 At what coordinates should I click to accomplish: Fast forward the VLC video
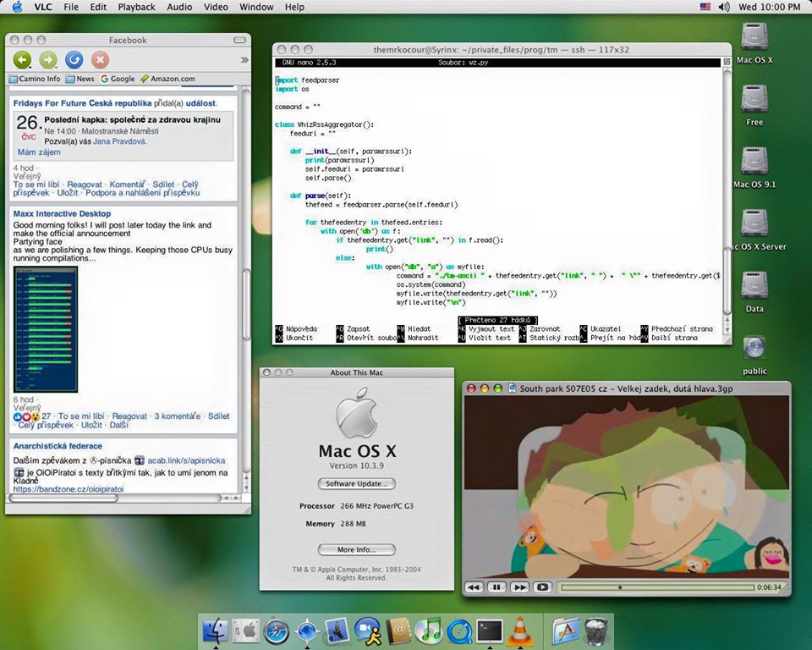pyautogui.click(x=519, y=587)
